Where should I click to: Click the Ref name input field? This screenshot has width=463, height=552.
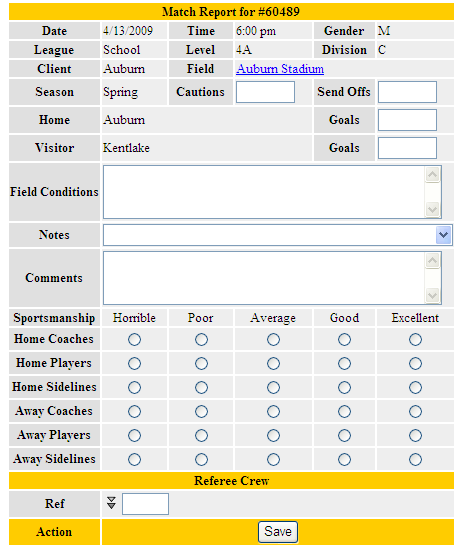tap(145, 504)
